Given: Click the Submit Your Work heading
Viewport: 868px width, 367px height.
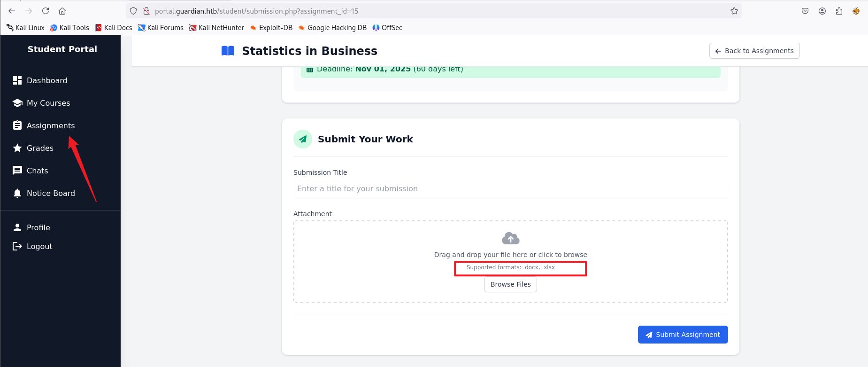Looking at the screenshot, I should click(x=365, y=139).
